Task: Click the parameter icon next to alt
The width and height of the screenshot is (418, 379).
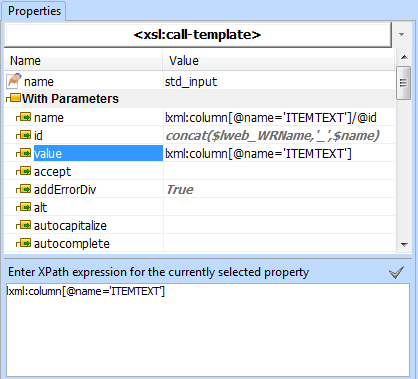Action: click(25, 207)
